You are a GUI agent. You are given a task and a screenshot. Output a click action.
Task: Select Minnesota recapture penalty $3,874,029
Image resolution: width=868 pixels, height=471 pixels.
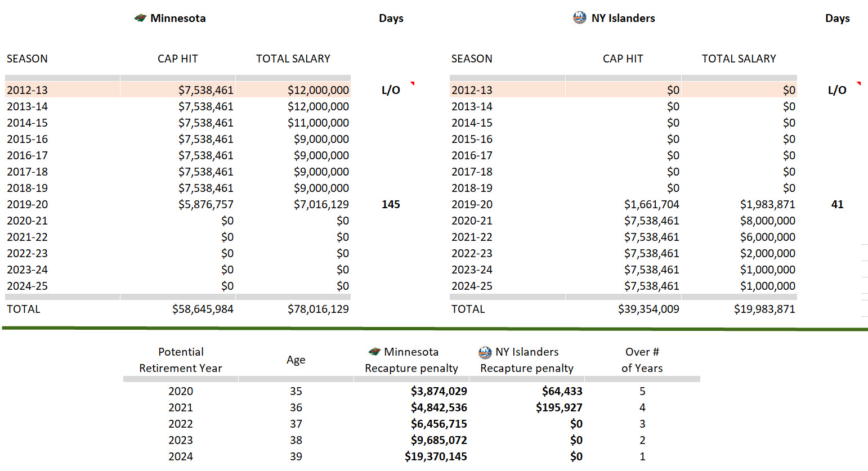coord(439,391)
